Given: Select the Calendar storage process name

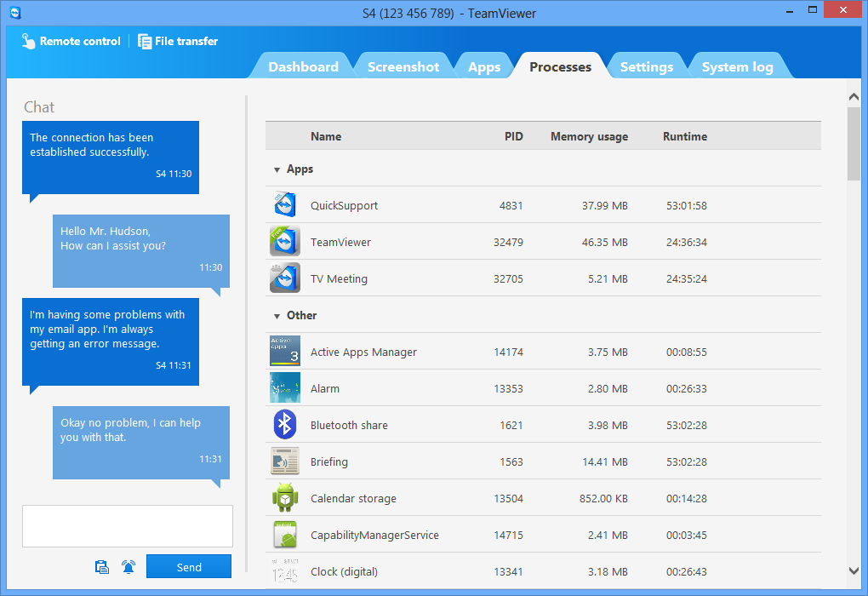Looking at the screenshot, I should 353,499.
